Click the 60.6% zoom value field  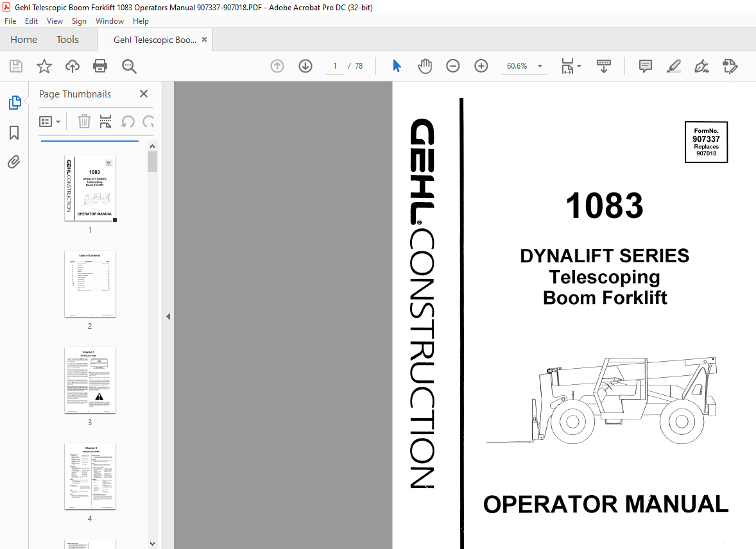[517, 66]
